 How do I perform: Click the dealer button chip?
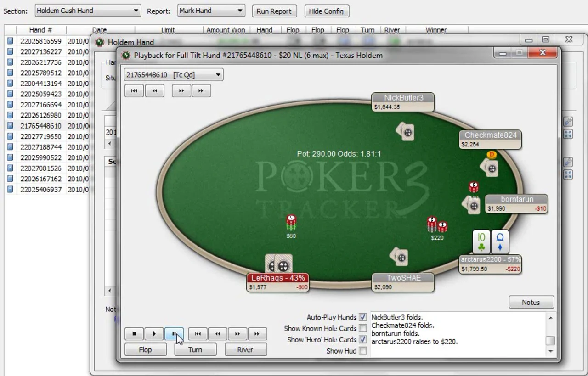click(492, 155)
